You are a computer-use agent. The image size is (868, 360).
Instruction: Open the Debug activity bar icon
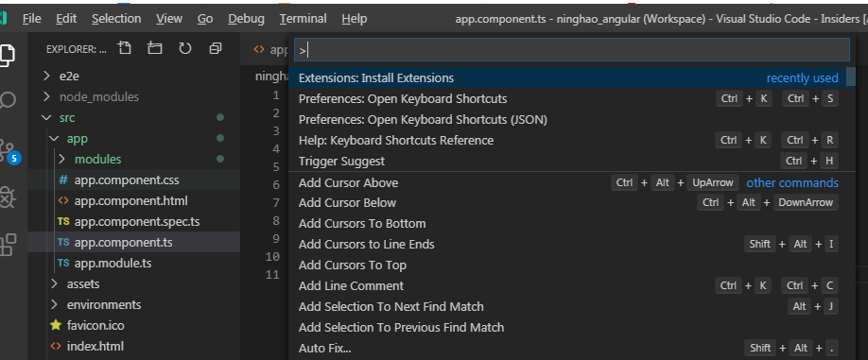[8, 197]
